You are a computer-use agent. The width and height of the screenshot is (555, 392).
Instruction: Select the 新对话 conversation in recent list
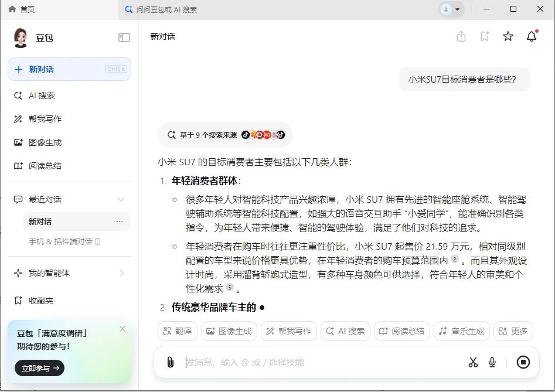click(76, 221)
